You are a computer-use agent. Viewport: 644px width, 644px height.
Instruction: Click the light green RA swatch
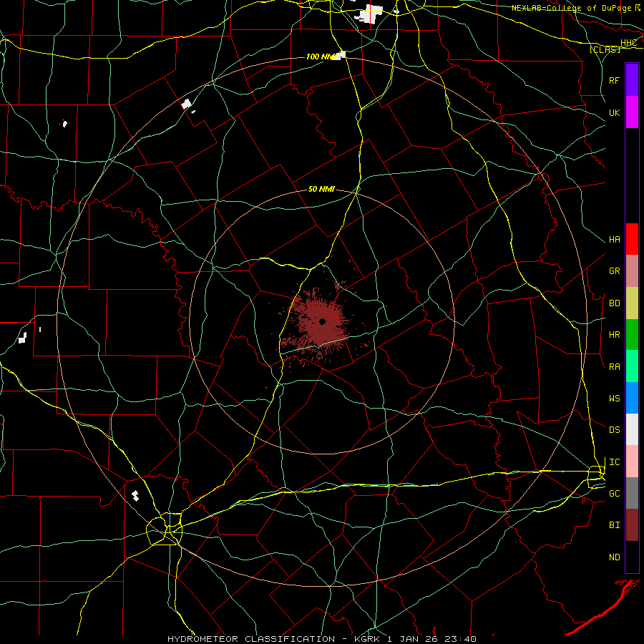632,366
